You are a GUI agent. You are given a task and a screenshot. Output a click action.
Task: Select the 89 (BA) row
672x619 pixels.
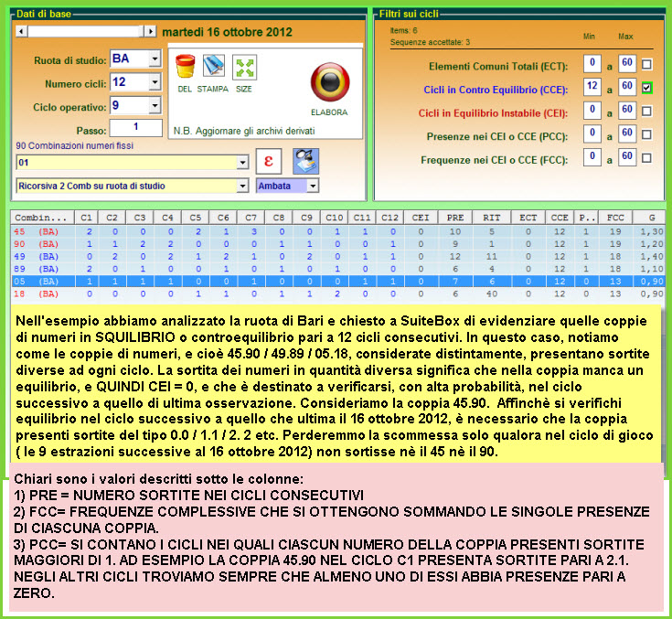point(338,269)
